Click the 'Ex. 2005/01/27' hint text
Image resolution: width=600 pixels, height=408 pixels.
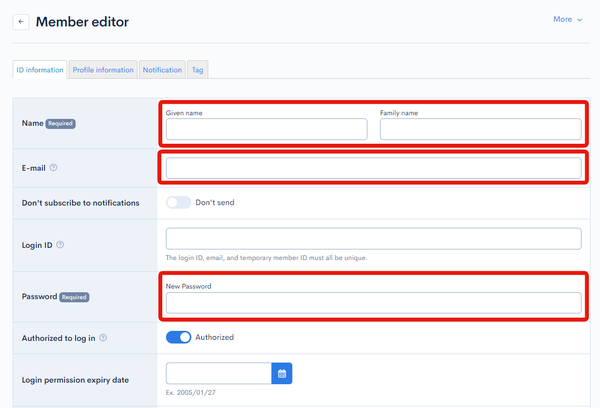click(191, 392)
